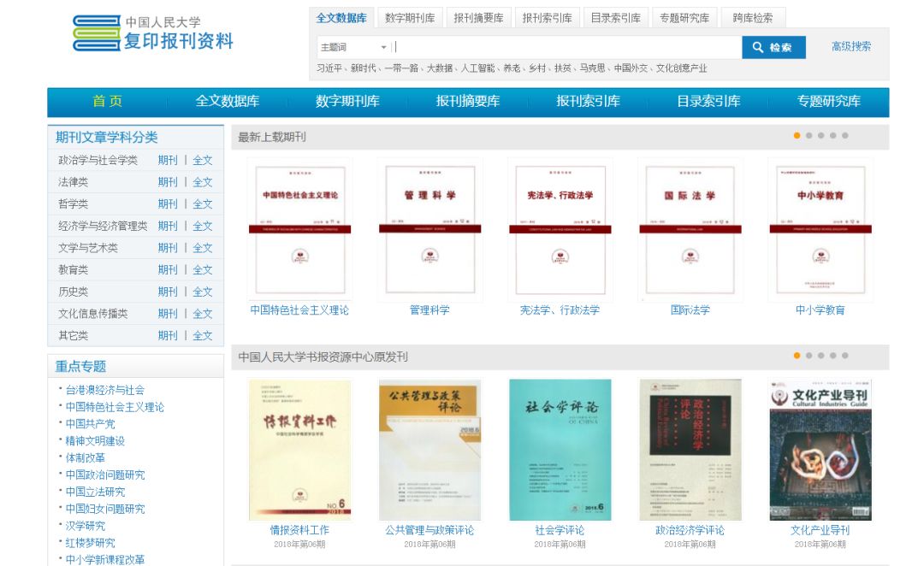This screenshot has height=566, width=924.
Task: Select the 目录索引库 search tab
Action: [x=616, y=18]
